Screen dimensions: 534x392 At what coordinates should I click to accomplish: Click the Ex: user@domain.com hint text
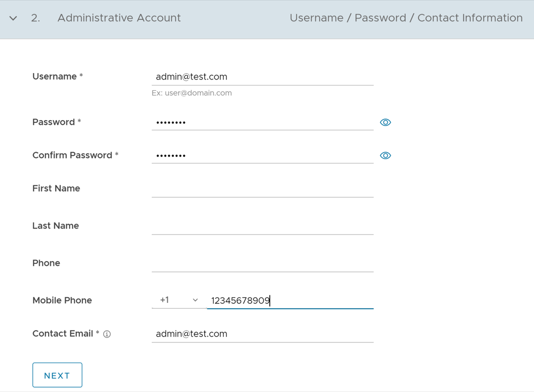click(x=191, y=93)
